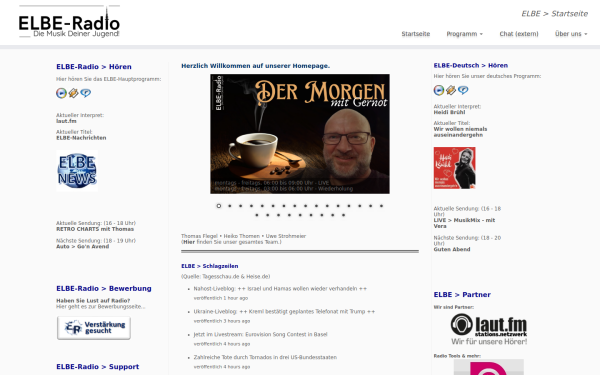The width and height of the screenshot is (600, 375).
Task: Open ELBE-Radio stream in Windows Media Player
Action: (x=61, y=93)
